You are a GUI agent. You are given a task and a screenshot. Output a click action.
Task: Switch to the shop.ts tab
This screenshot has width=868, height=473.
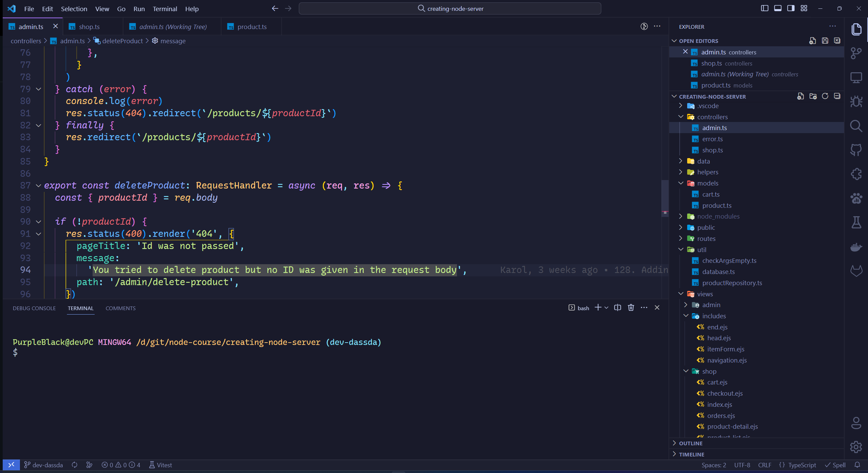click(x=89, y=27)
